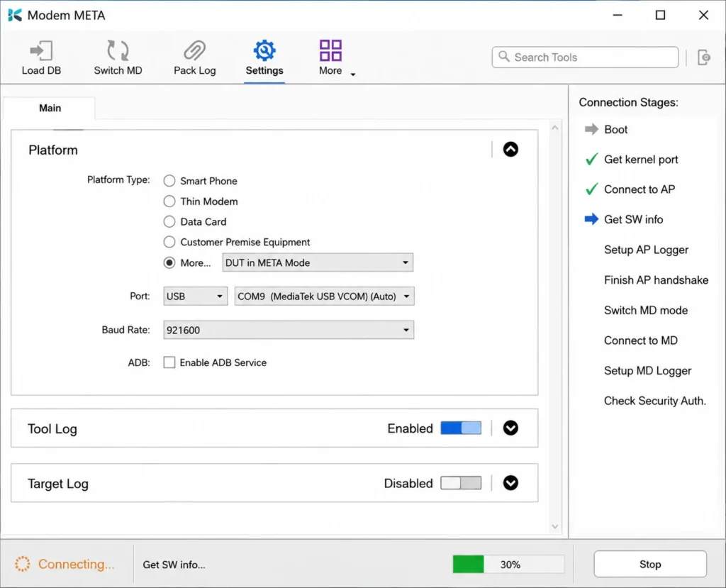
Task: Click in the Search Tools field
Action: point(585,57)
